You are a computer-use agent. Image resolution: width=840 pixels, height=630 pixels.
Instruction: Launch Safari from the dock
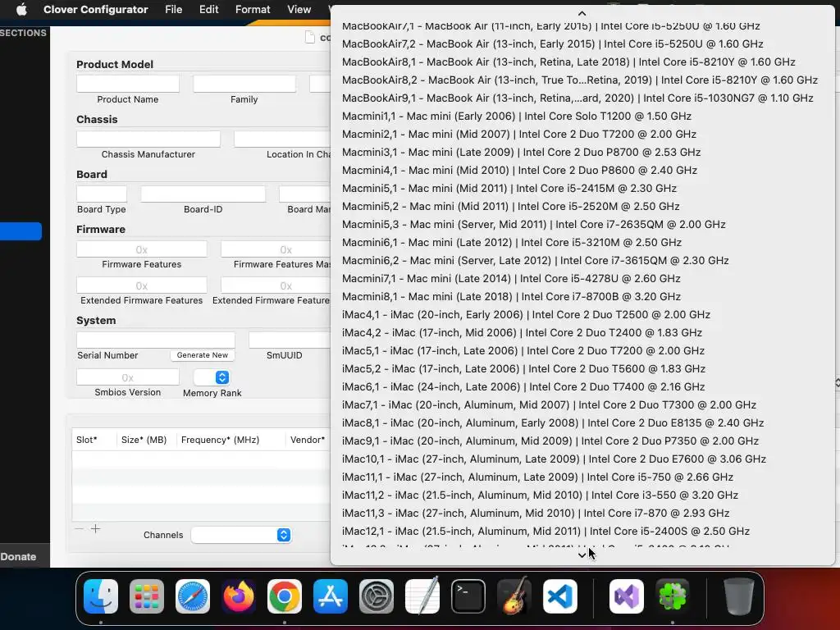pos(193,596)
